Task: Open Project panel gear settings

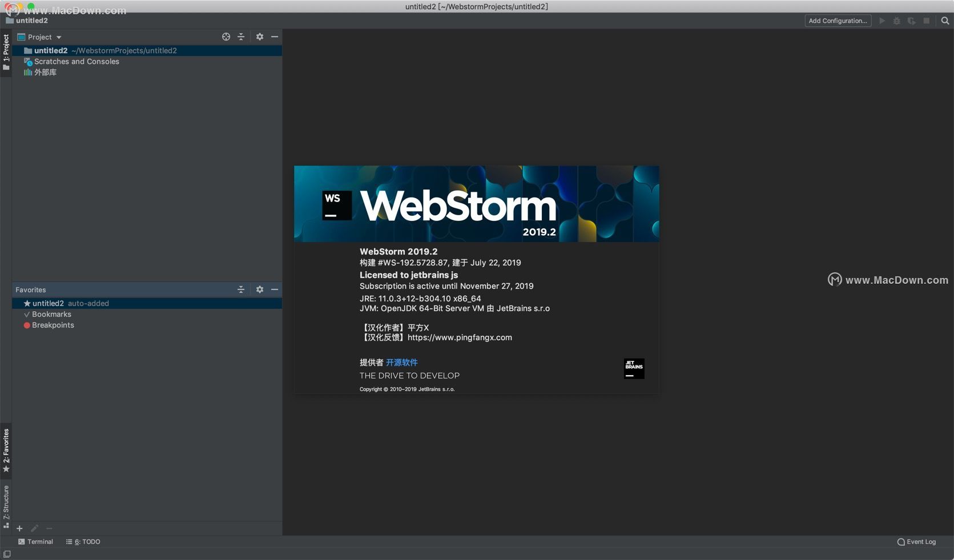Action: click(260, 37)
